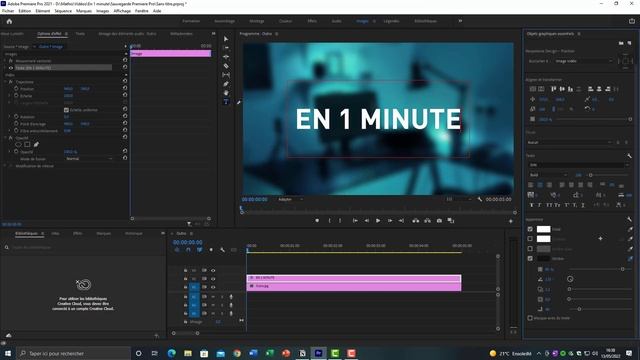Open Séquence menu

click(x=63, y=11)
